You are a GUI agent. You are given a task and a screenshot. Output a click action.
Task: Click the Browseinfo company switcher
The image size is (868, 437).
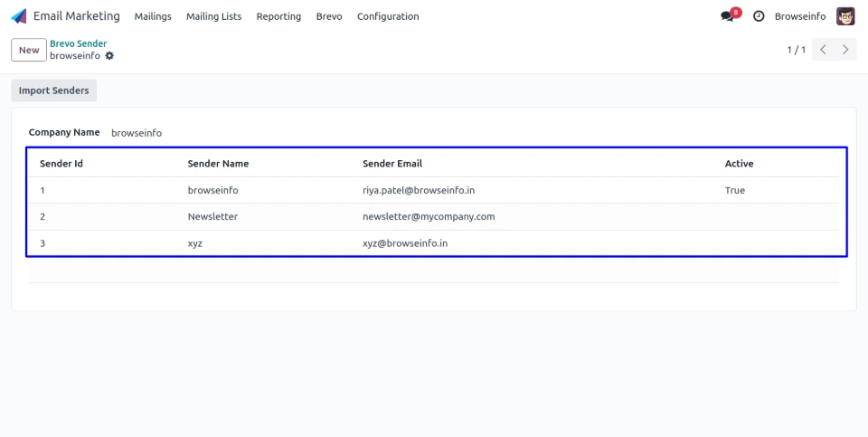[x=799, y=16]
